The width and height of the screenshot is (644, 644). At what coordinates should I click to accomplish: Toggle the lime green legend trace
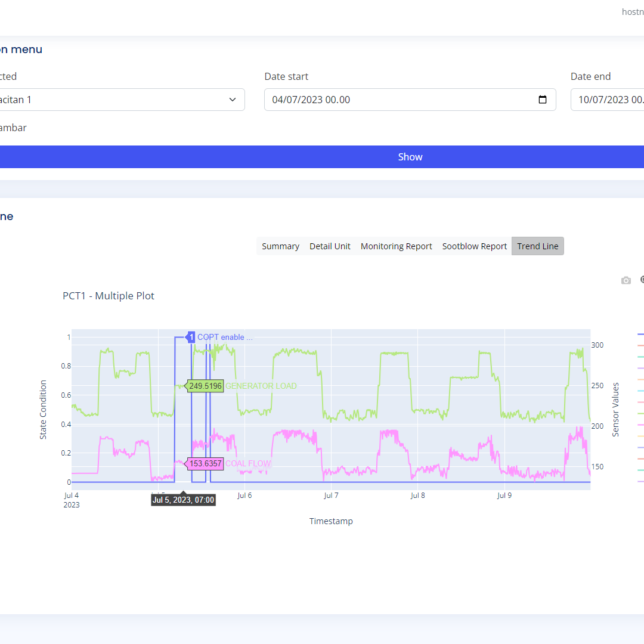[640, 413]
